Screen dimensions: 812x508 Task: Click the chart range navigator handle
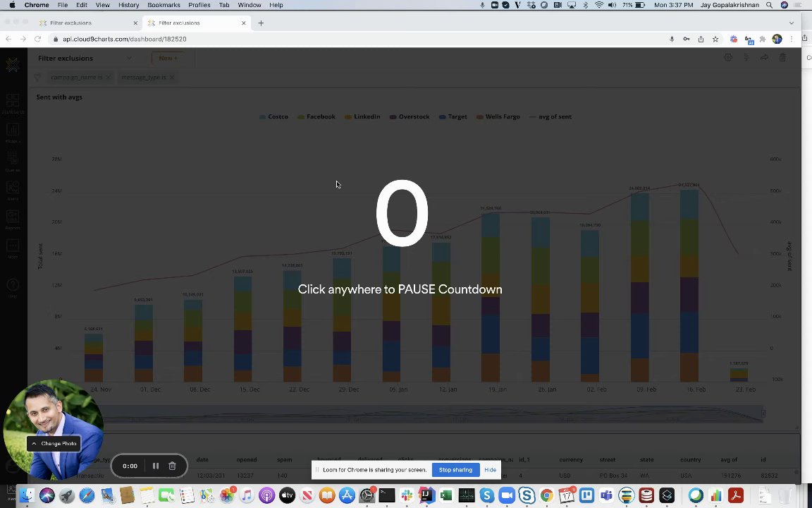763,413
